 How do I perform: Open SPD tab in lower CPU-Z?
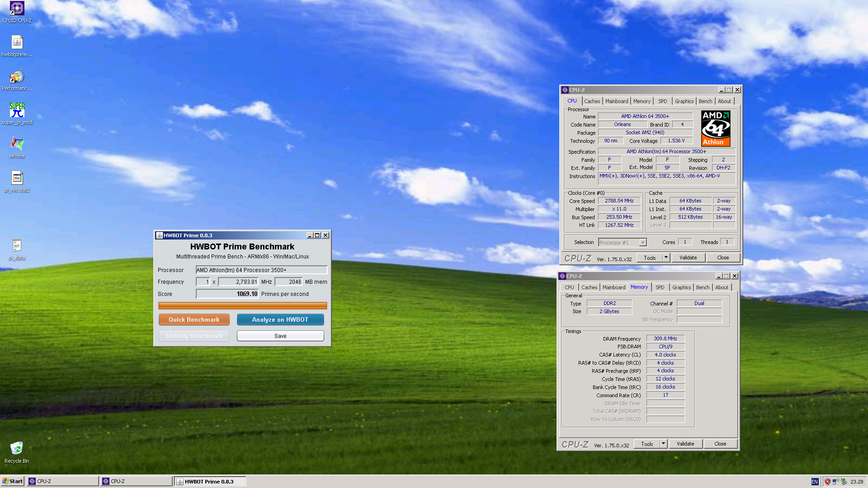coord(660,287)
